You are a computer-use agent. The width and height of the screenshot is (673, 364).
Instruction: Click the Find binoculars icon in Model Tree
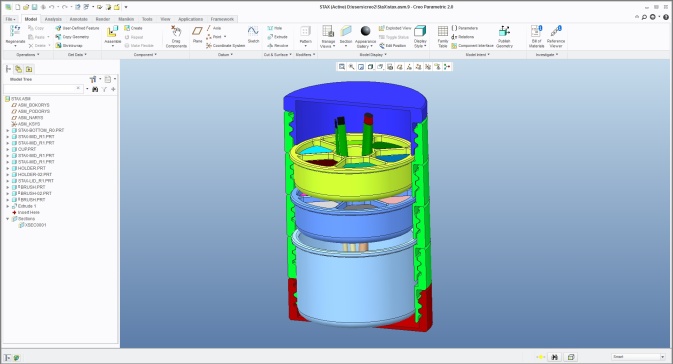(x=95, y=89)
